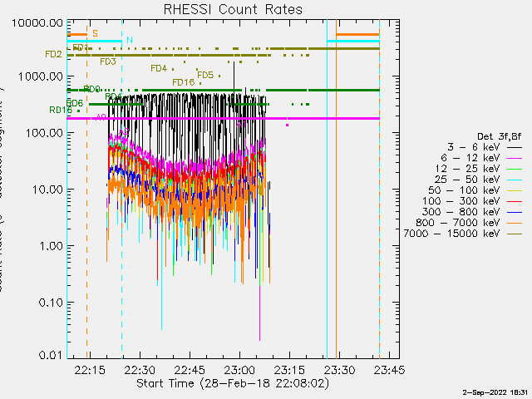Click the black 3 - 6 keV legend line
The width and height of the screenshot is (532, 399).
point(515,147)
